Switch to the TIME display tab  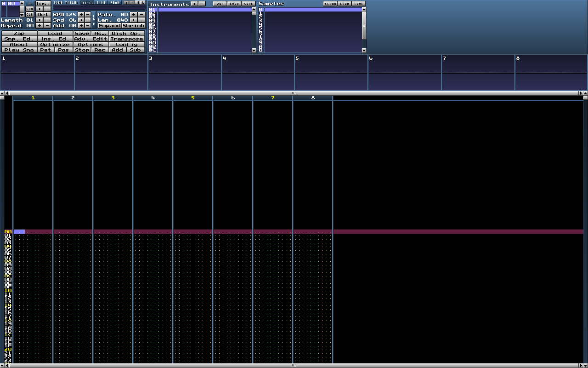101,3
